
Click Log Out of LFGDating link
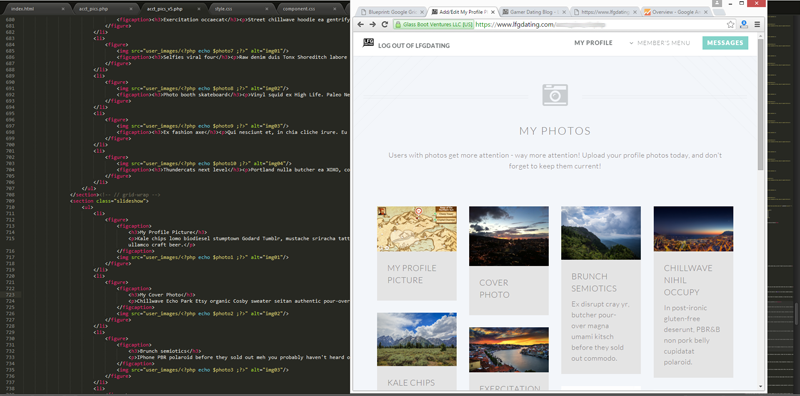coord(414,46)
